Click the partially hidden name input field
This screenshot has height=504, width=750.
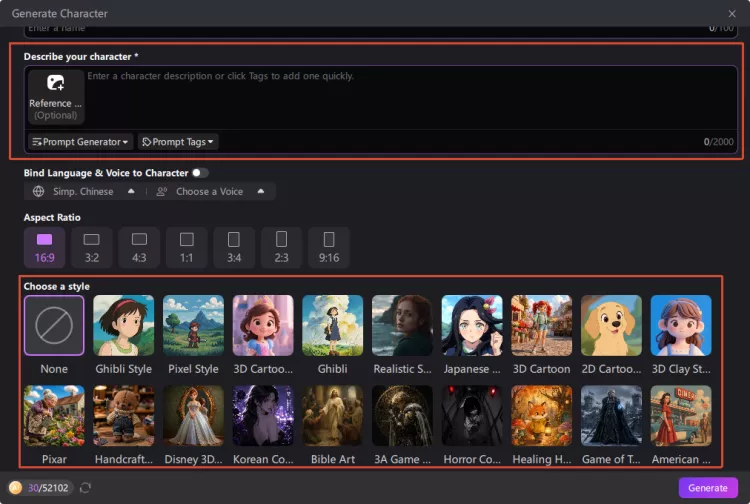click(380, 31)
